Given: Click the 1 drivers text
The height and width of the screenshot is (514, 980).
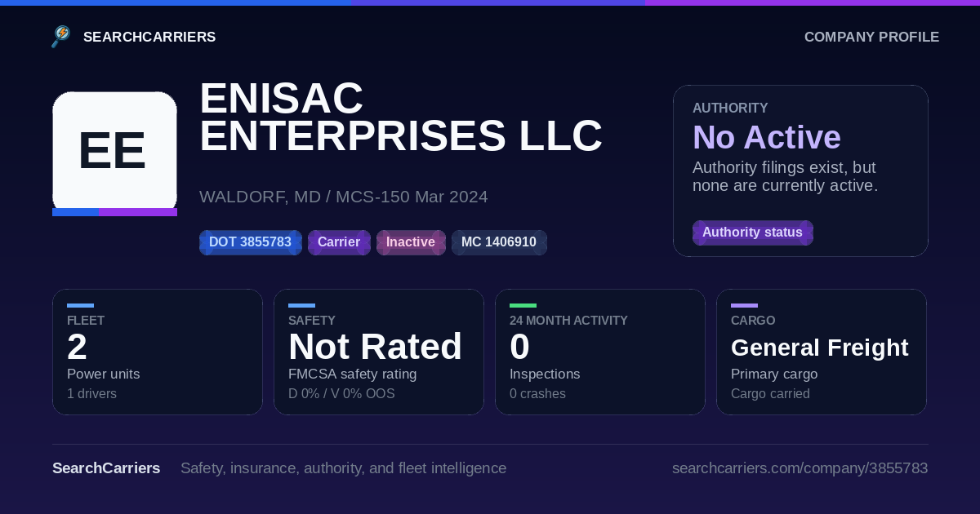Looking at the screenshot, I should pyautogui.click(x=91, y=393).
